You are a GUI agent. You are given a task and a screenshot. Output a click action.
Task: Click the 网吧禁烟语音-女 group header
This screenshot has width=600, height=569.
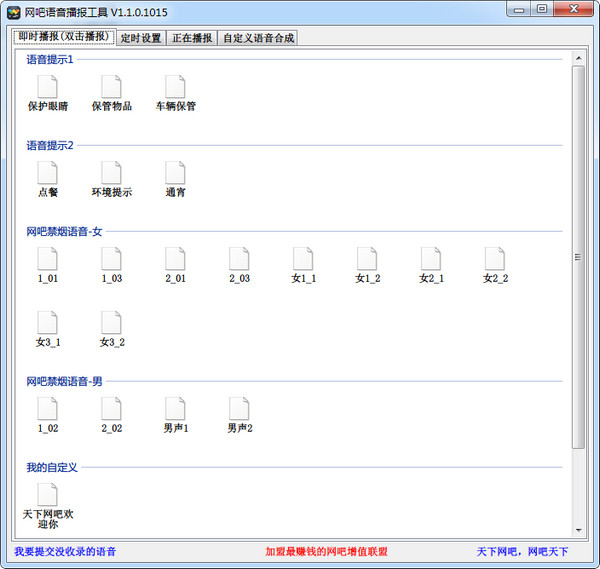click(64, 232)
